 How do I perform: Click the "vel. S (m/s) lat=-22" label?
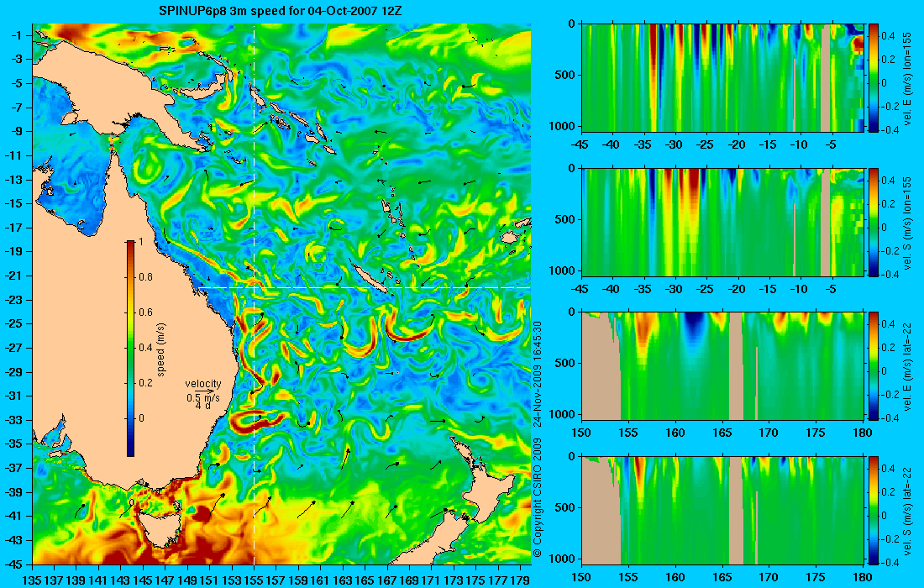pyautogui.click(x=907, y=511)
